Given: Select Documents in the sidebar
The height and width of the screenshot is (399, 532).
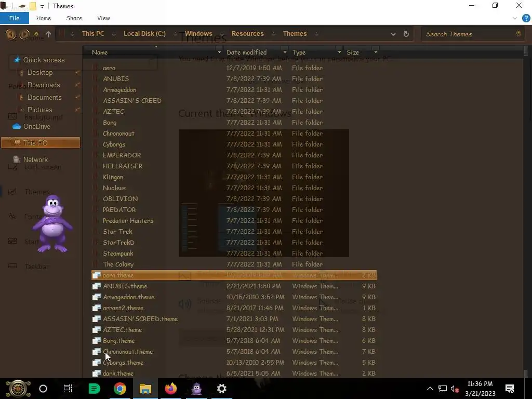Looking at the screenshot, I should [45, 97].
